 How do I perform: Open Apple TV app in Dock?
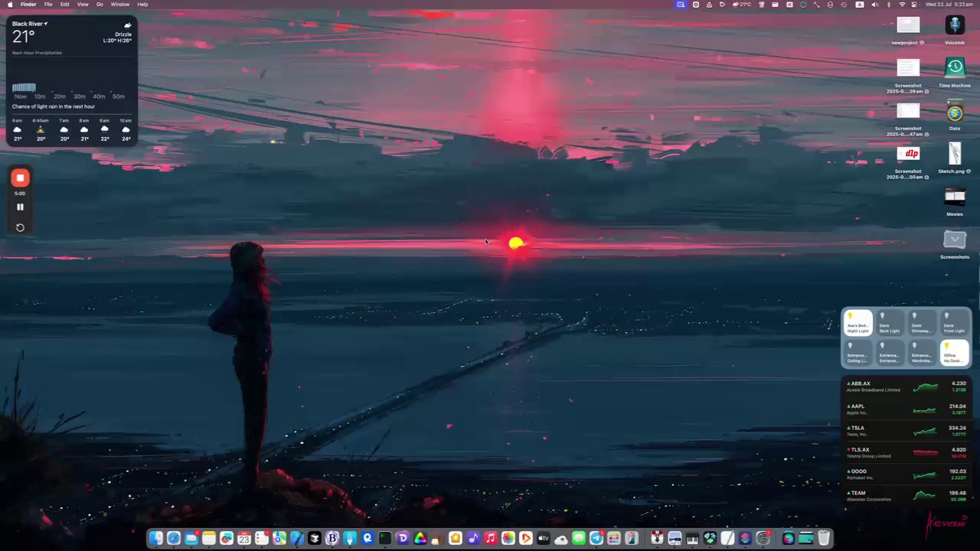[x=544, y=538]
